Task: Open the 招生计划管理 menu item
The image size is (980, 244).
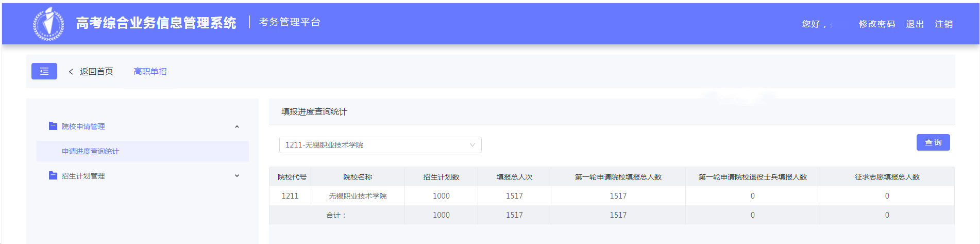Action: [x=83, y=176]
